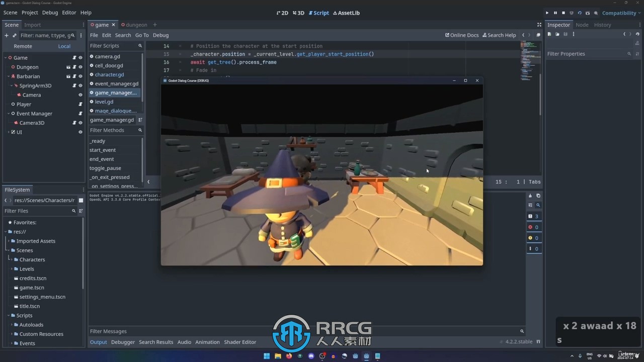The image size is (644, 362).
Task: Switch scene tree to Remote view
Action: pyautogui.click(x=23, y=46)
